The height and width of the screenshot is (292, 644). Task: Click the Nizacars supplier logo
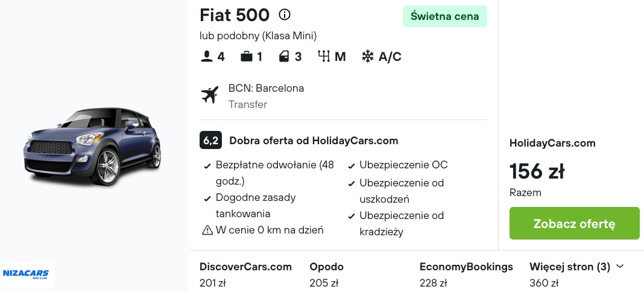[x=26, y=275]
